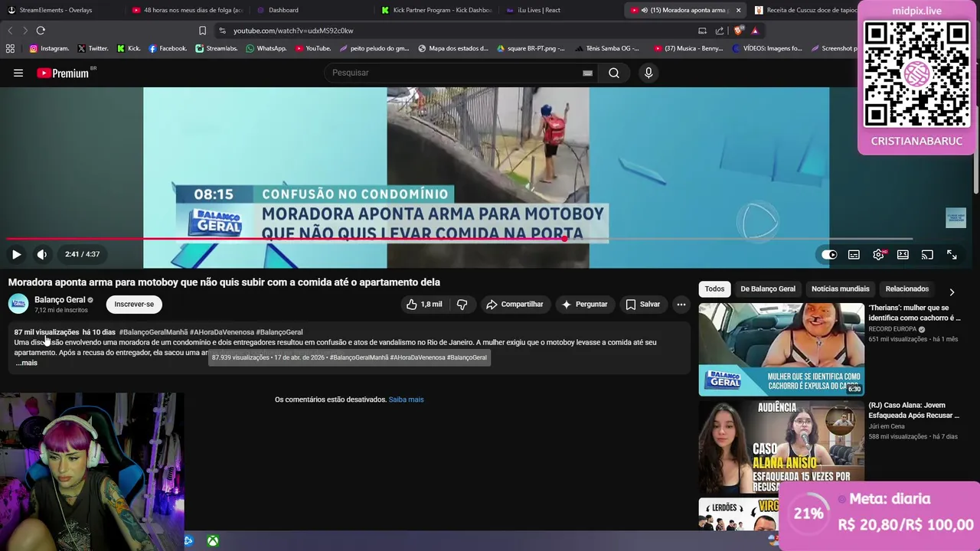The width and height of the screenshot is (980, 551).
Task: Select the Todos filter chip
Action: [714, 289]
